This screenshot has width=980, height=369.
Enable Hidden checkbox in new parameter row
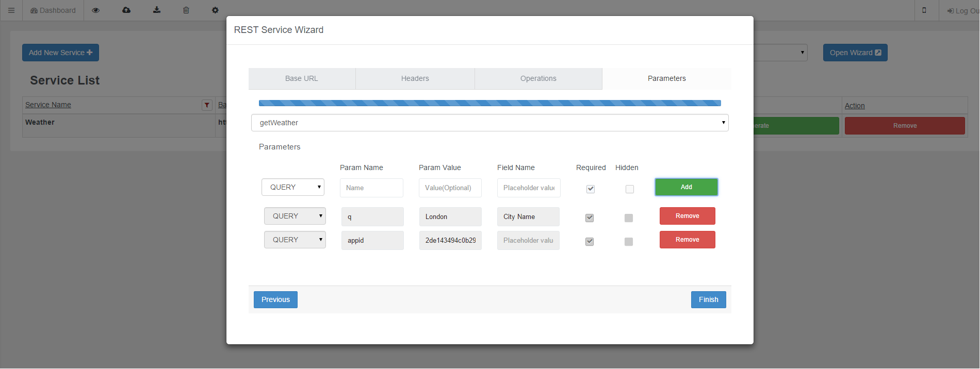pyautogui.click(x=630, y=189)
